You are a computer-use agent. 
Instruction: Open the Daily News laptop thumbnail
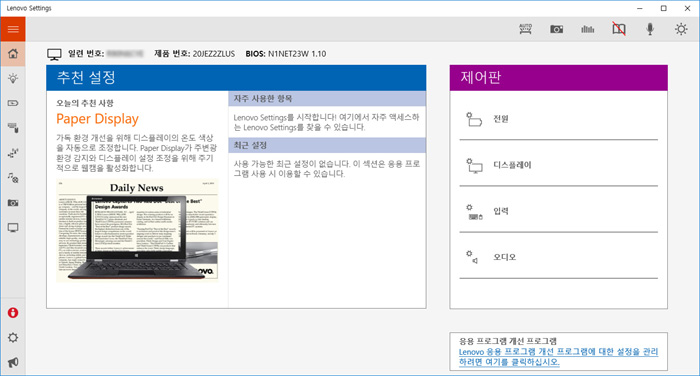coord(138,230)
